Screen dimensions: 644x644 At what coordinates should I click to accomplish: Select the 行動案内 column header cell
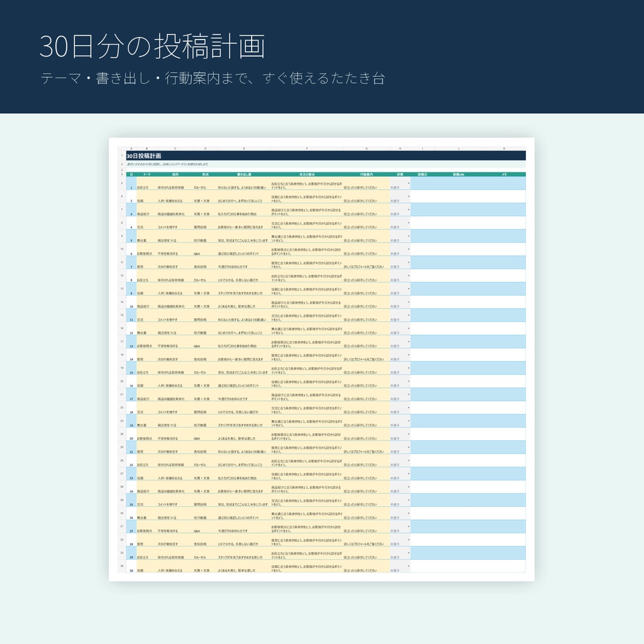coord(367,175)
